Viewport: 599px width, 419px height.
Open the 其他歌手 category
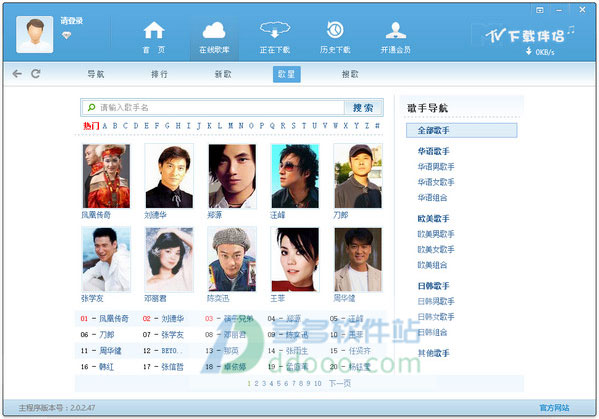click(433, 353)
